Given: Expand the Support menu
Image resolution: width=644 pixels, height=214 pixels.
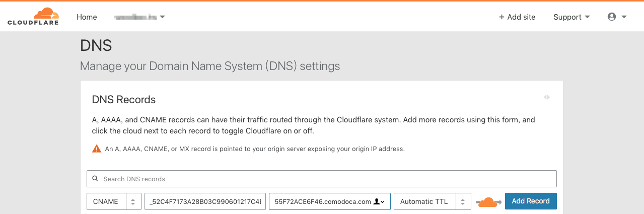Looking at the screenshot, I should coord(571,17).
